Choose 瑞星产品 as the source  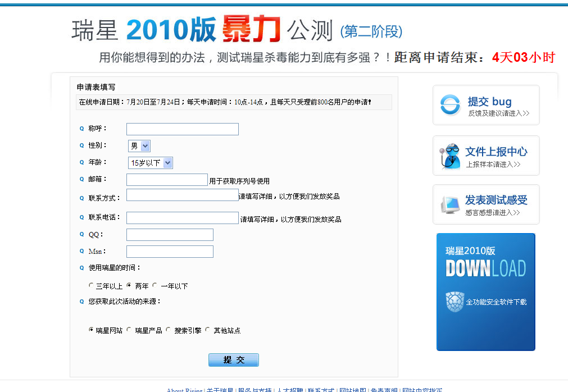point(129,330)
